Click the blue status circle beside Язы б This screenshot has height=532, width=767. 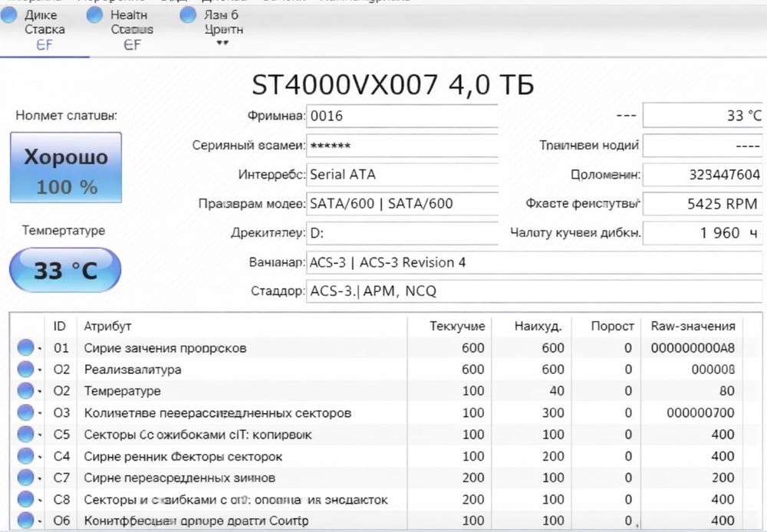pyautogui.click(x=188, y=15)
